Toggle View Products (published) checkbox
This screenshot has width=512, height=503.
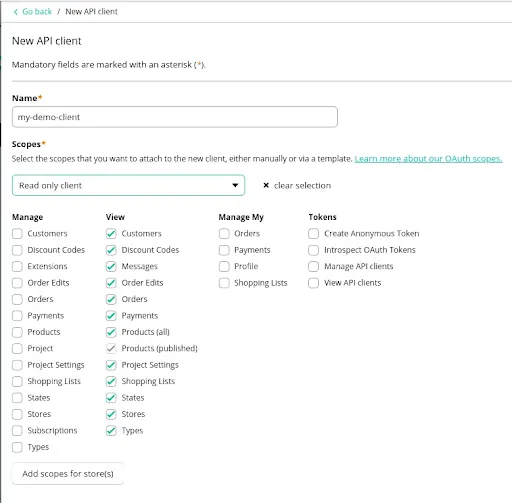(x=111, y=349)
